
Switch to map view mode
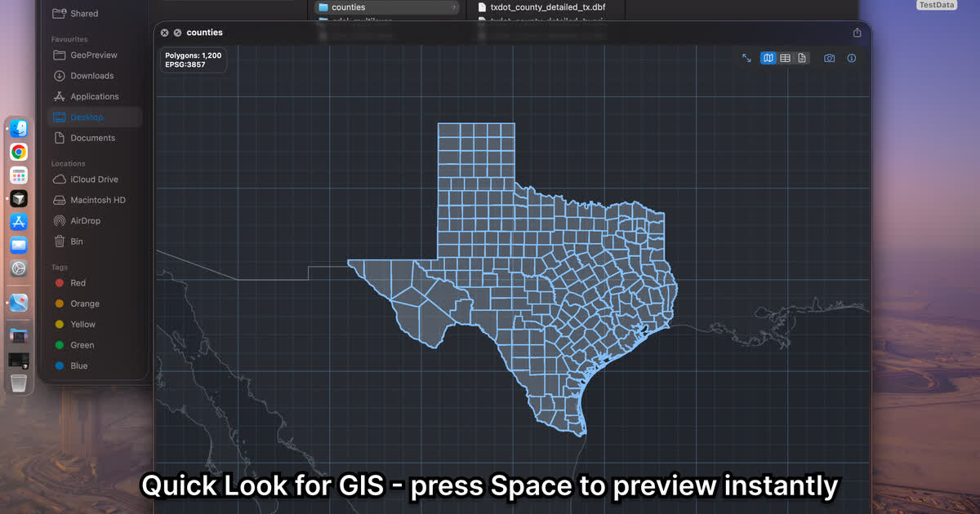pos(768,58)
